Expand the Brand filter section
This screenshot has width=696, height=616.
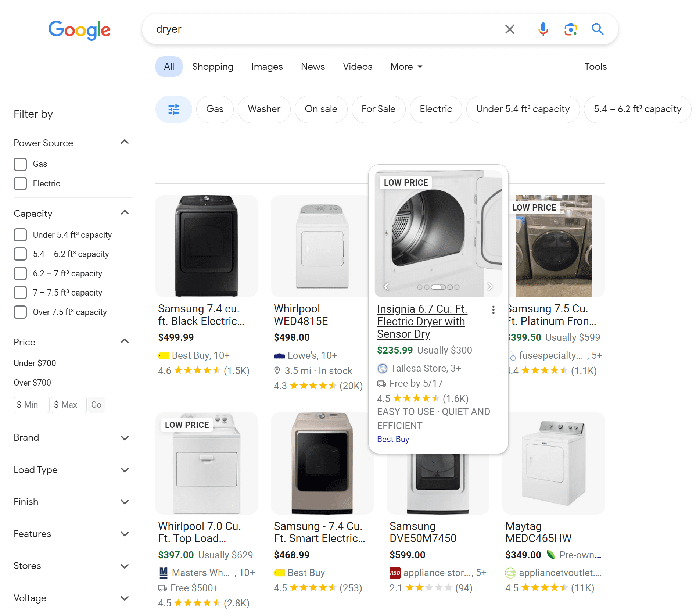[125, 438]
